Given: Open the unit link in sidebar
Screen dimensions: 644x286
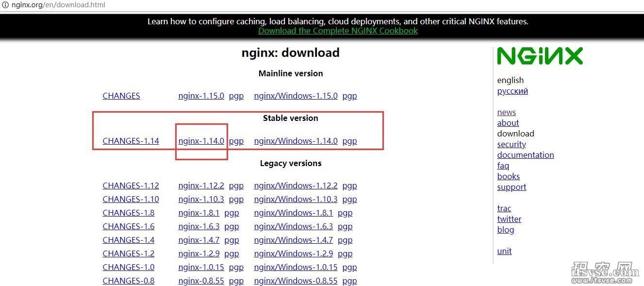Looking at the screenshot, I should pos(504,251).
